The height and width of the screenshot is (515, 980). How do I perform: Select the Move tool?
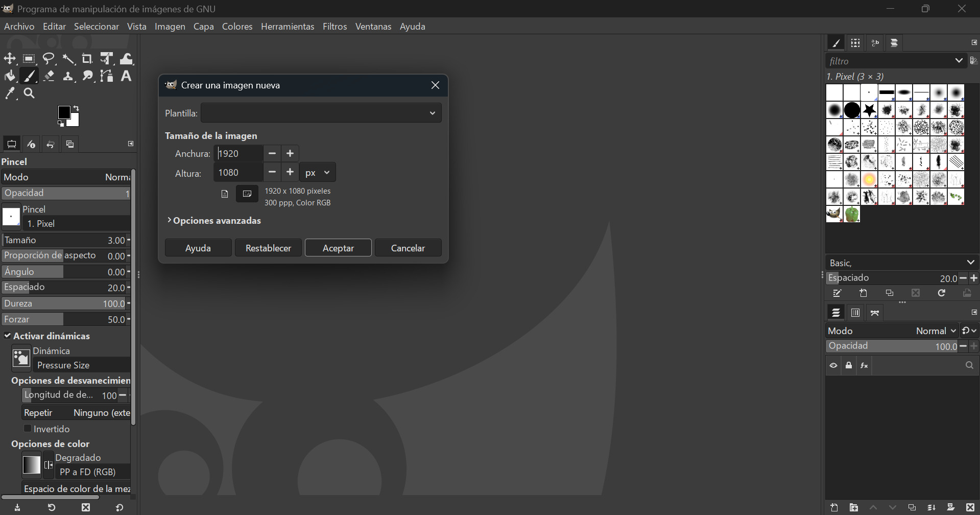10,58
